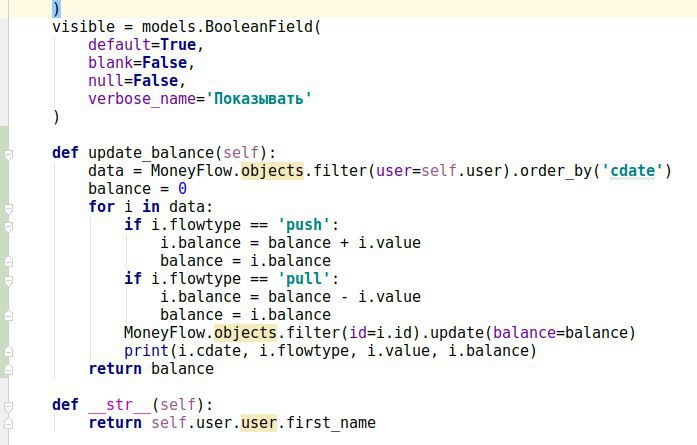Image resolution: width=697 pixels, height=445 pixels.
Task: Click the 'push' string literal
Action: [304, 225]
